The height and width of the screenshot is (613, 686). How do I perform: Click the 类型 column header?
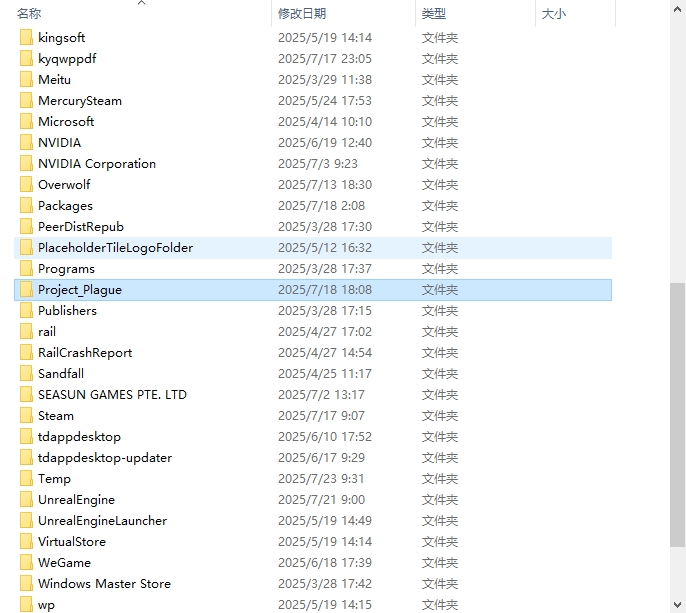coord(434,14)
